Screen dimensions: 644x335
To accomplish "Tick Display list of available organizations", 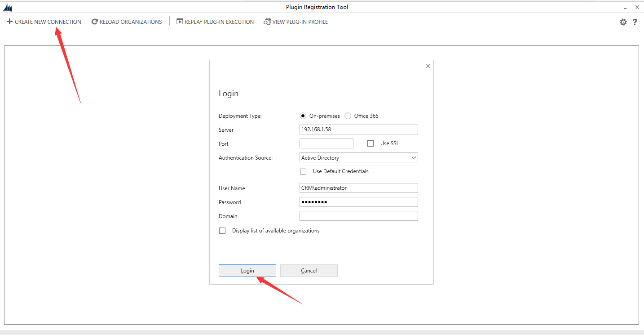I will [x=222, y=231].
